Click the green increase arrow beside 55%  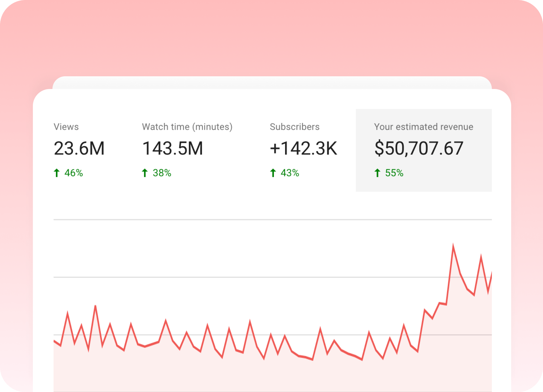pyautogui.click(x=377, y=173)
